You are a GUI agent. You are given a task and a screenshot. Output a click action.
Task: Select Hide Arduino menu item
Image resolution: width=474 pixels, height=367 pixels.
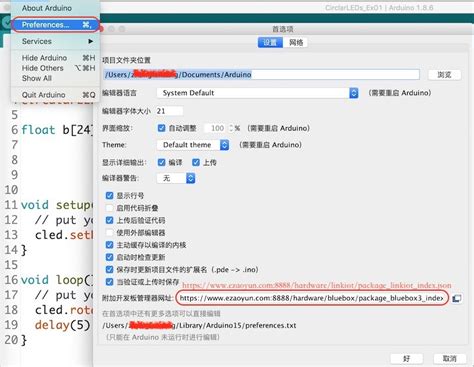[56, 58]
